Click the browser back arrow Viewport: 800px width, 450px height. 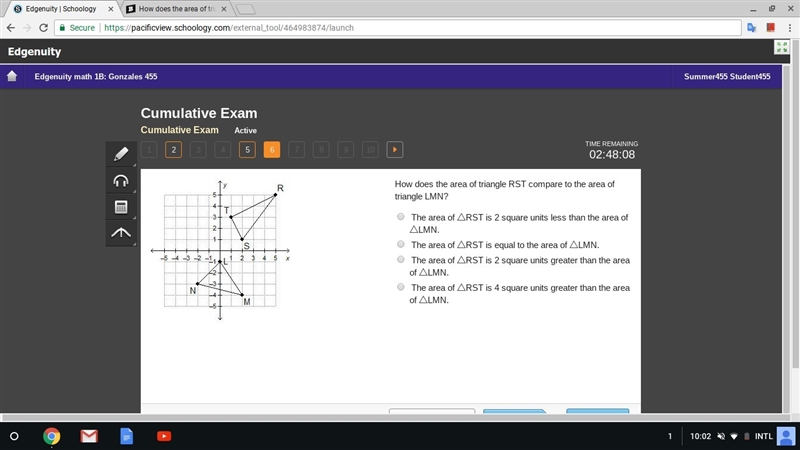11,28
